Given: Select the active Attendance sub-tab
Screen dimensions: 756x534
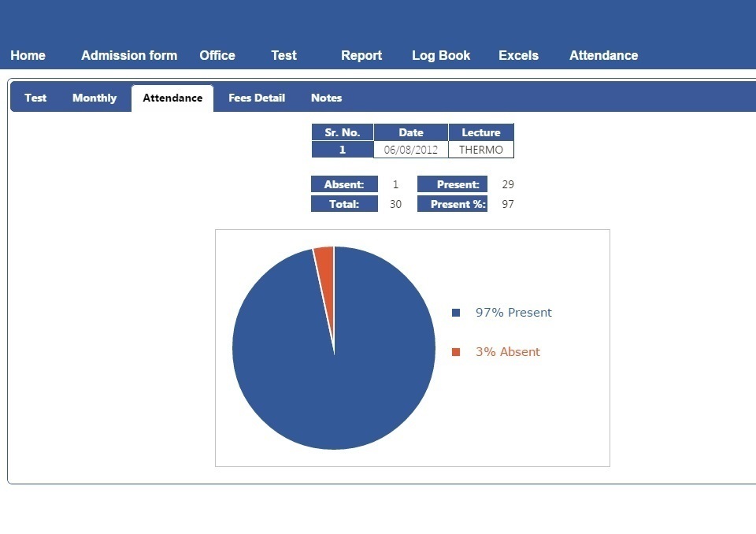Looking at the screenshot, I should tap(172, 98).
